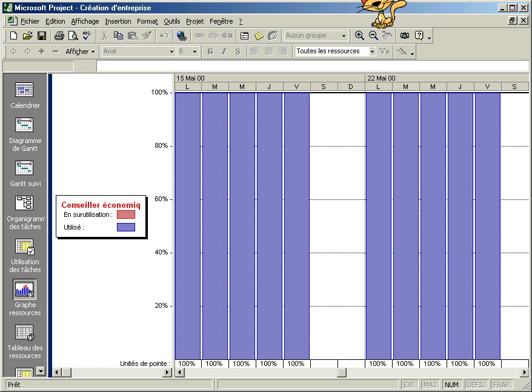Open the Fenêtre menu

(x=221, y=21)
